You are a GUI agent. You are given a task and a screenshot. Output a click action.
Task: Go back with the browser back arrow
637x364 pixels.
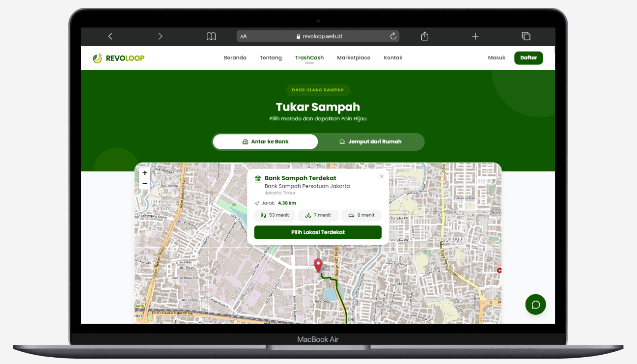point(110,36)
